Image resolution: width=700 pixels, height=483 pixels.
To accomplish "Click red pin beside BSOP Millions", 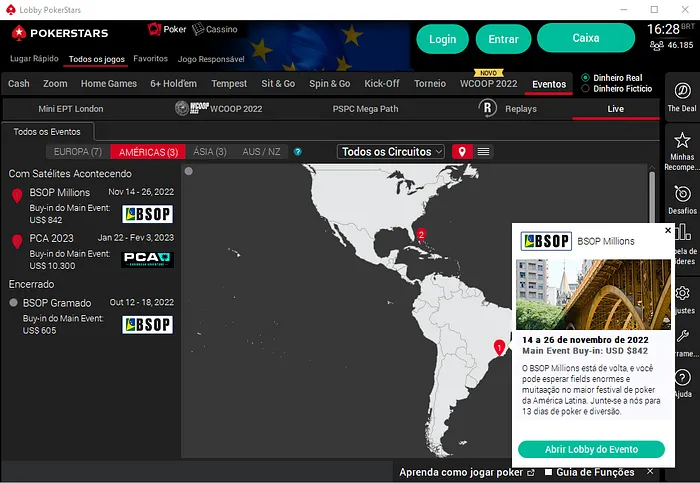I will coord(17,196).
